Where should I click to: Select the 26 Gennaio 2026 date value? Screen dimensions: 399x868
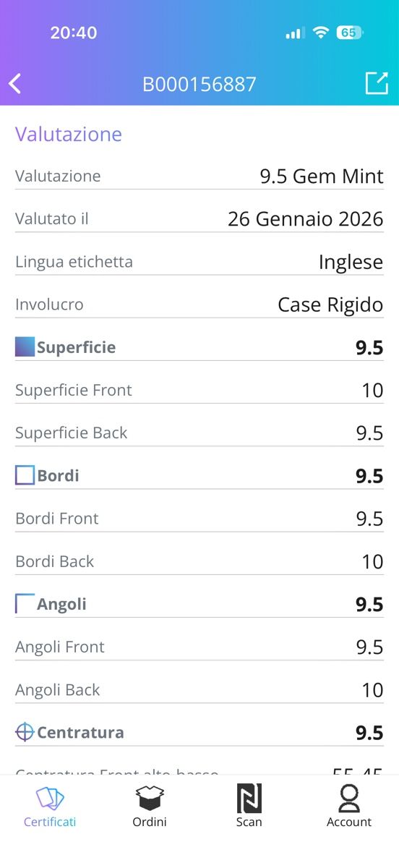(305, 218)
